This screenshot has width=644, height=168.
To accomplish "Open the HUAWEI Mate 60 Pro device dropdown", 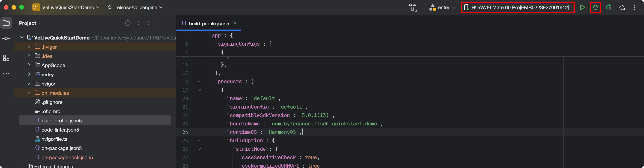I will pyautogui.click(x=518, y=7).
